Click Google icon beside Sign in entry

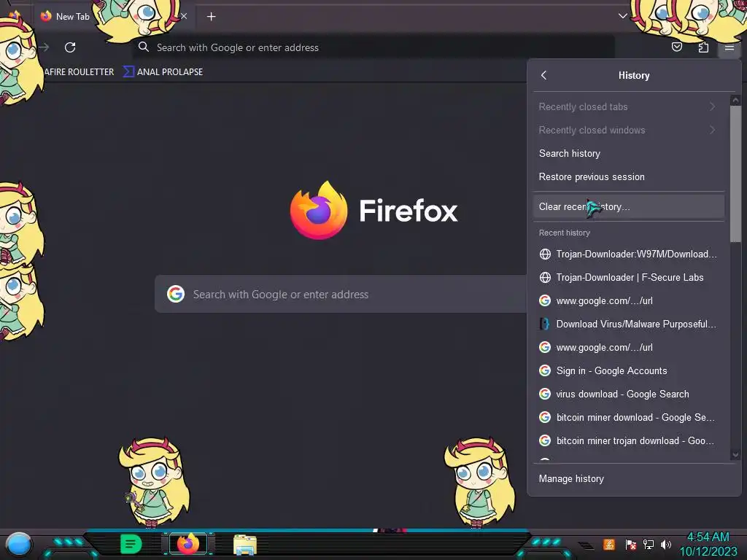[x=545, y=370]
